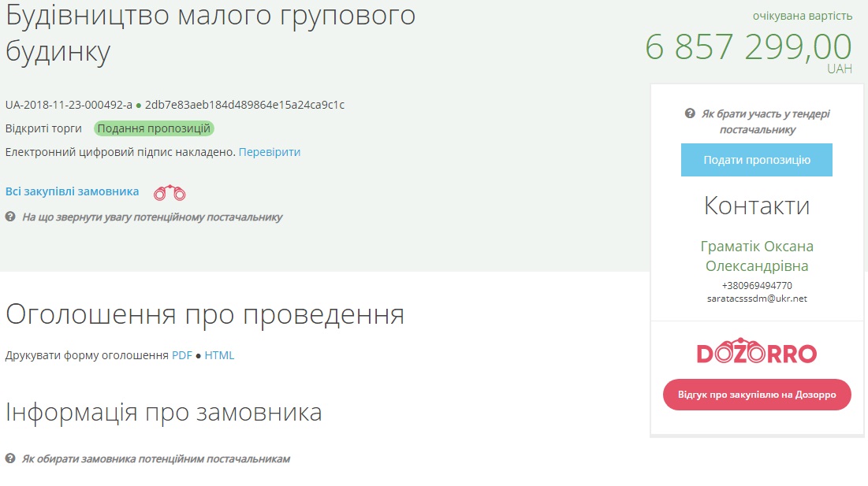Click the phone number +380969494770
This screenshot has width=868, height=486.
(x=757, y=285)
